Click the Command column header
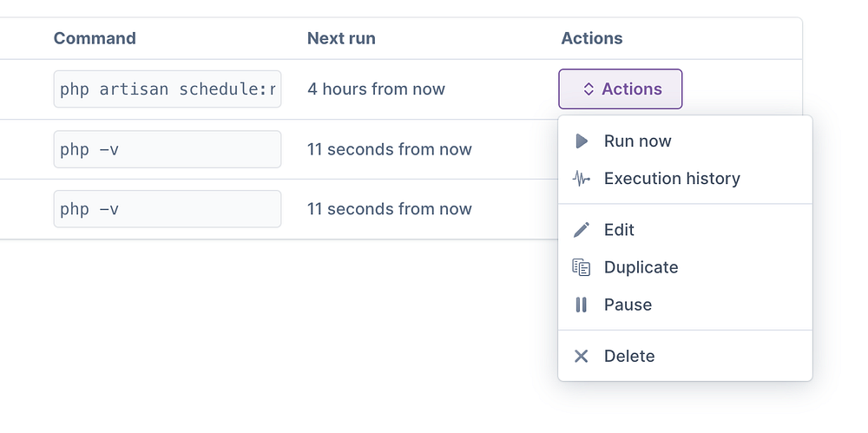 tap(95, 38)
